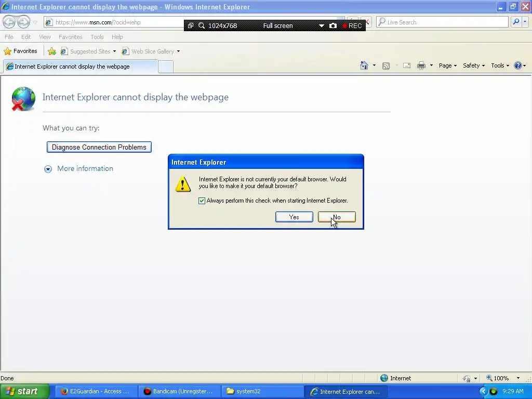Viewport: 532px width, 399px height.
Task: Click the Bandicam REC button
Action: [352, 26]
